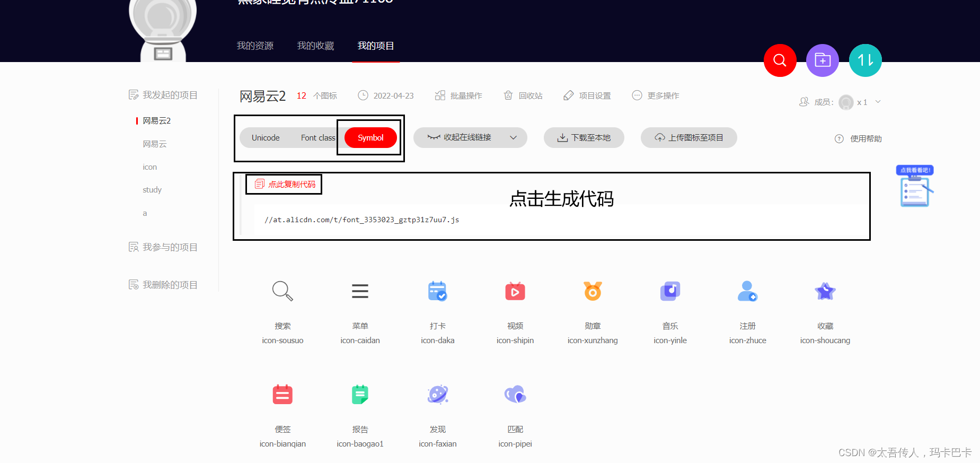Open 我参与的项目 section
Screen dimensions: 980x463
(x=163, y=247)
